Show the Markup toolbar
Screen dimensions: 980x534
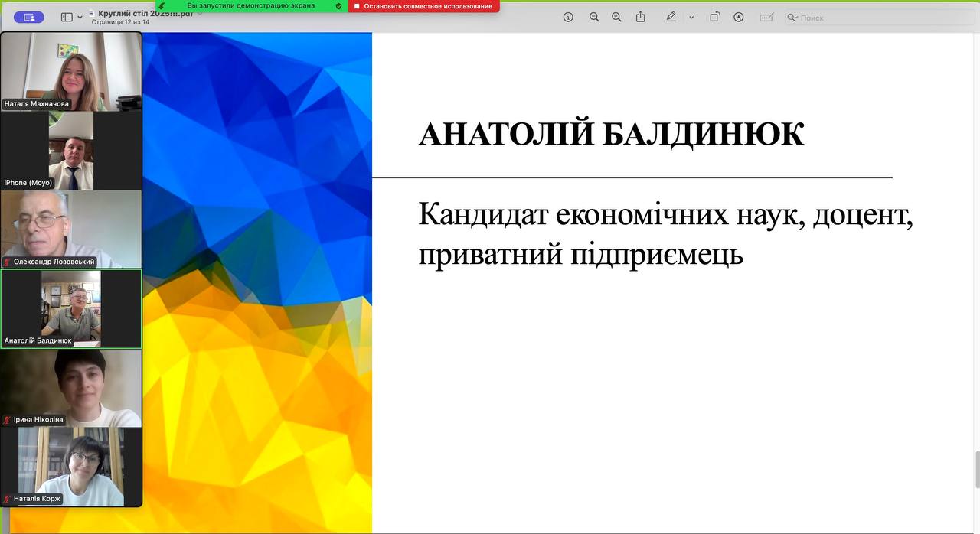click(x=739, y=17)
